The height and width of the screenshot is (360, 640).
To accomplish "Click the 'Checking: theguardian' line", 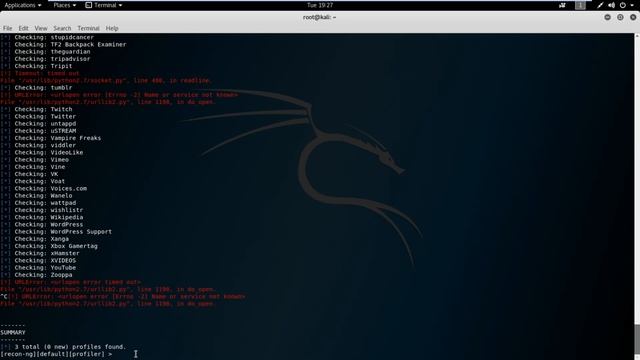I will 45,52.
